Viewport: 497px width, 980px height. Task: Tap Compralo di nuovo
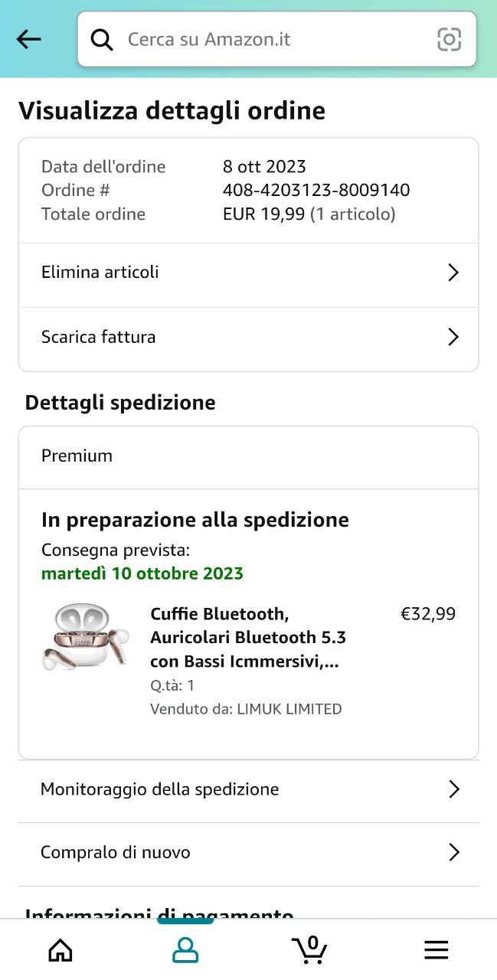click(x=116, y=852)
